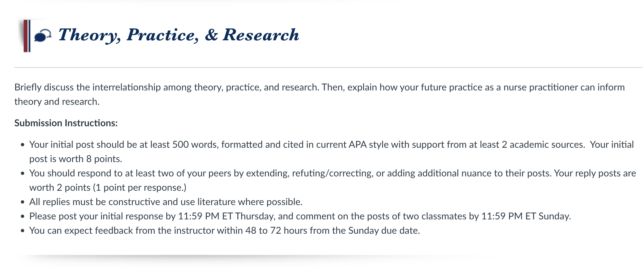This screenshot has width=644, height=277.
Task: Click the word 'Theory,' in the title
Action: point(89,35)
